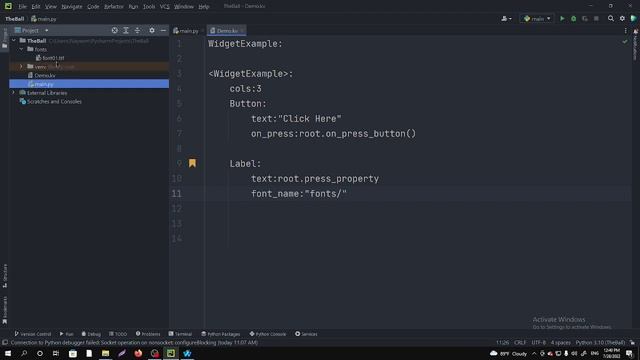
Task: Collapse the fonts folder
Action: [x=22, y=49]
